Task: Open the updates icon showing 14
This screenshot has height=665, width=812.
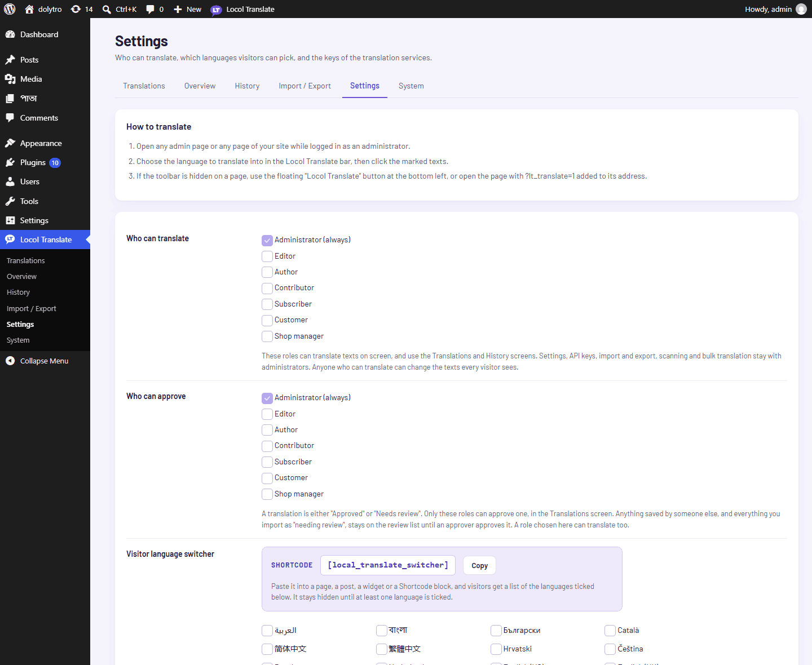Action: coord(76,9)
